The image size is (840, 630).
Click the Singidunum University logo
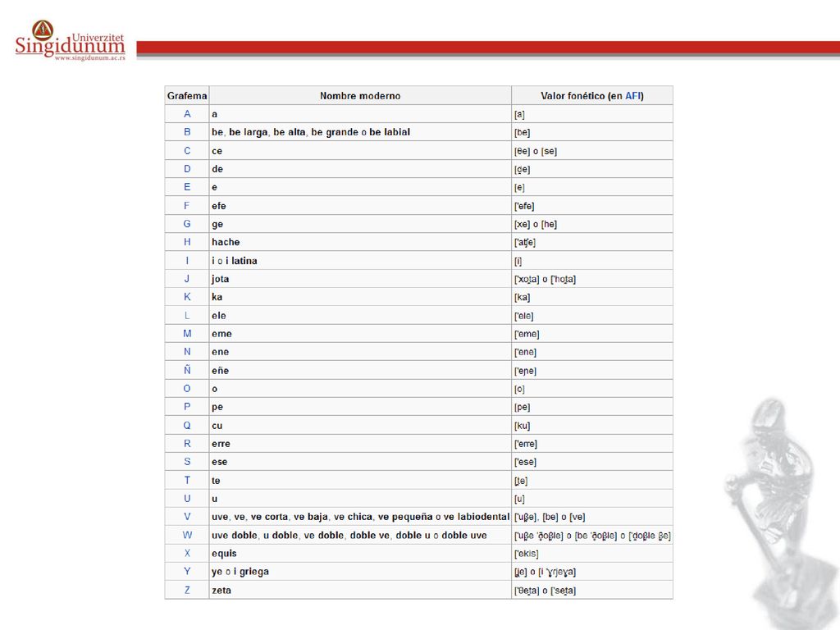coord(71,41)
